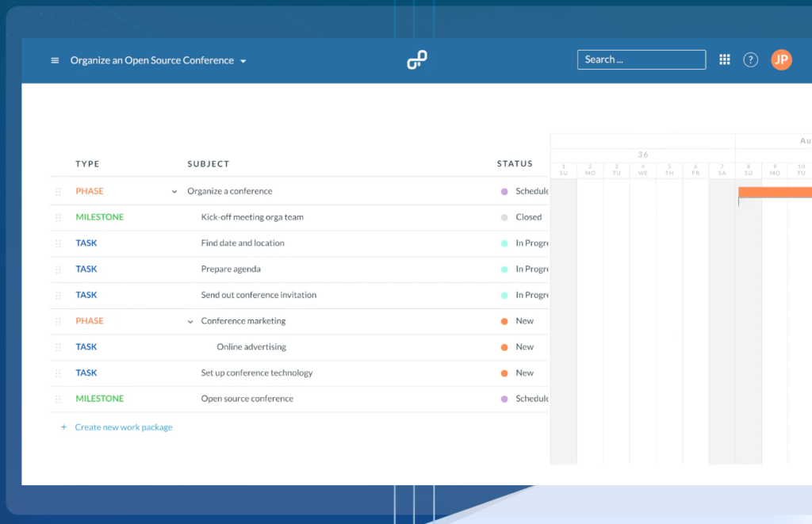
Task: Open the help question mark icon
Action: (x=750, y=60)
